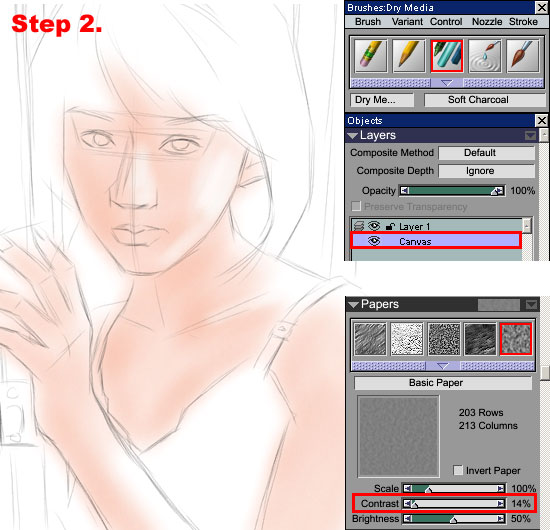Select the first streaked paper texture
The image size is (550, 530).
click(x=370, y=339)
